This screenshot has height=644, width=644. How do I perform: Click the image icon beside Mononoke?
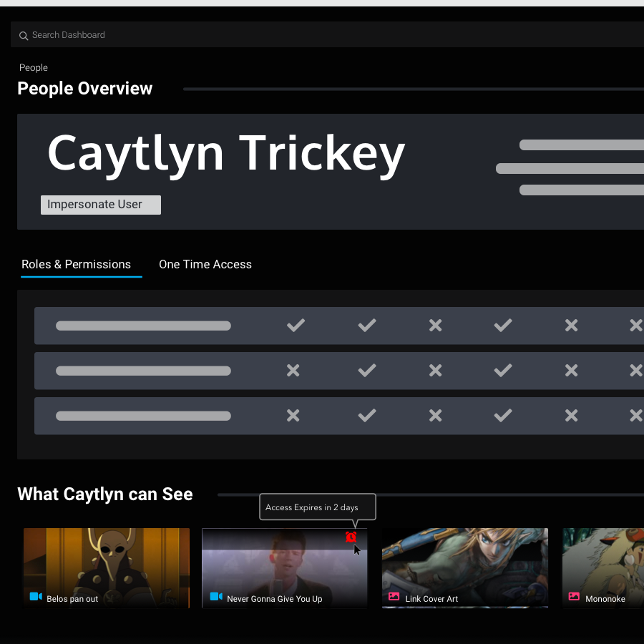tap(574, 596)
